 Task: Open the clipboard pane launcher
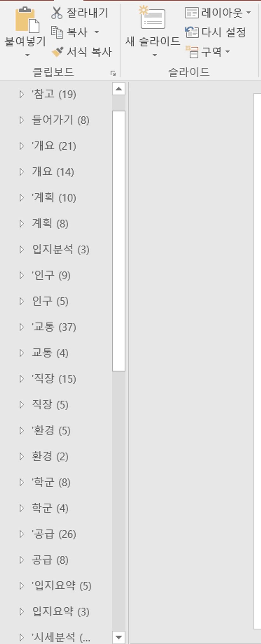[x=113, y=73]
